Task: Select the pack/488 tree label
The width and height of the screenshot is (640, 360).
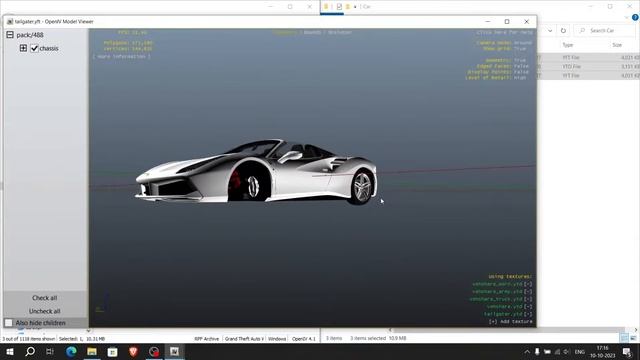Action: 30,35
